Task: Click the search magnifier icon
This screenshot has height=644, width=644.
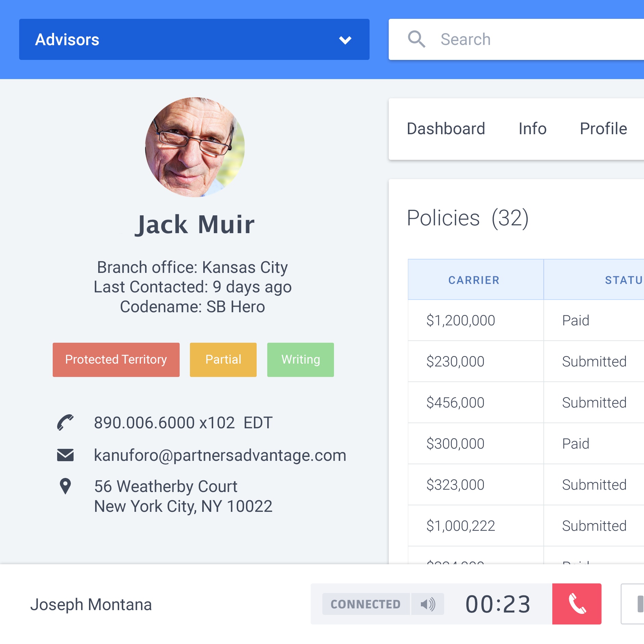Action: pyautogui.click(x=416, y=39)
